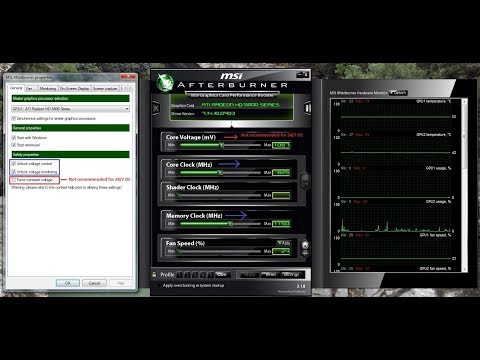Viewport: 480px width, 360px height.
Task: Click the green MSI Afterburner logo orb
Action: point(165,82)
